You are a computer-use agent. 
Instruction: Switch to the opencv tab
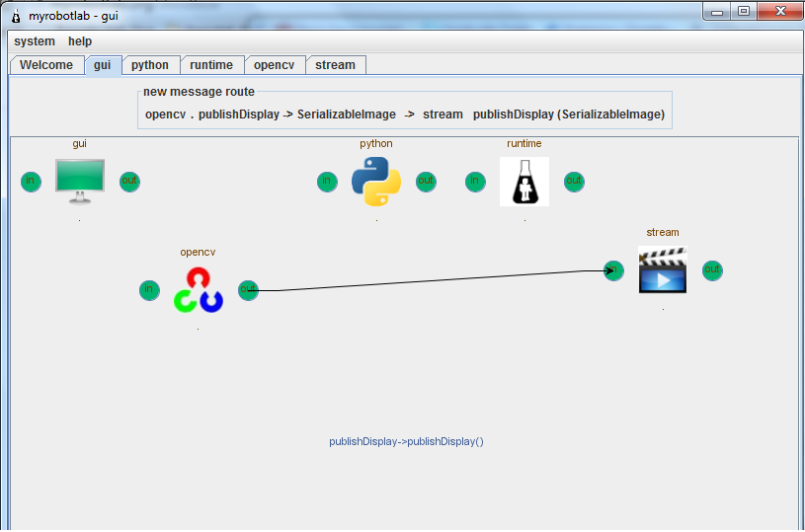274,65
